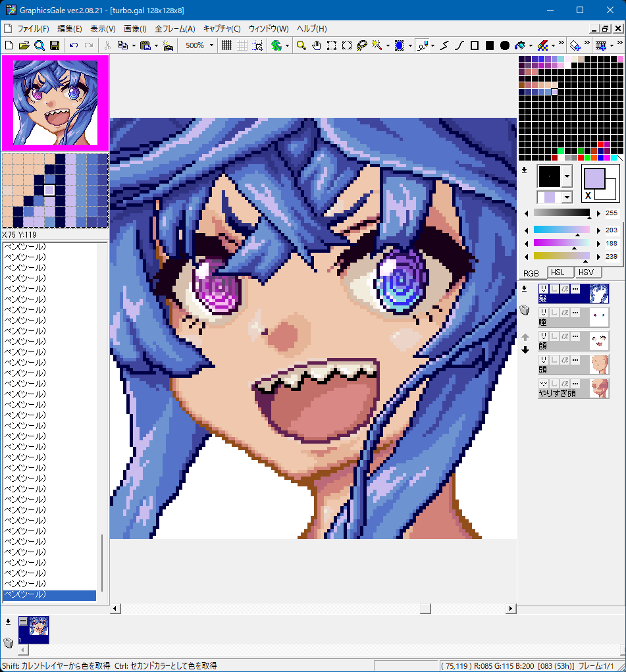Image resolution: width=626 pixels, height=672 pixels.
Task: Select the flood fill bucket tool
Action: 521,45
